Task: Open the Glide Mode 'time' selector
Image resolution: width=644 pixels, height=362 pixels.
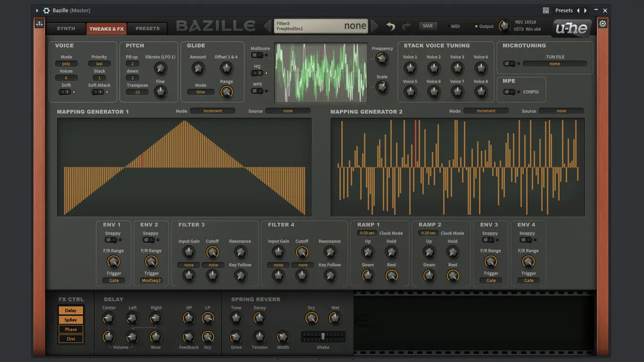Action: click(201, 92)
